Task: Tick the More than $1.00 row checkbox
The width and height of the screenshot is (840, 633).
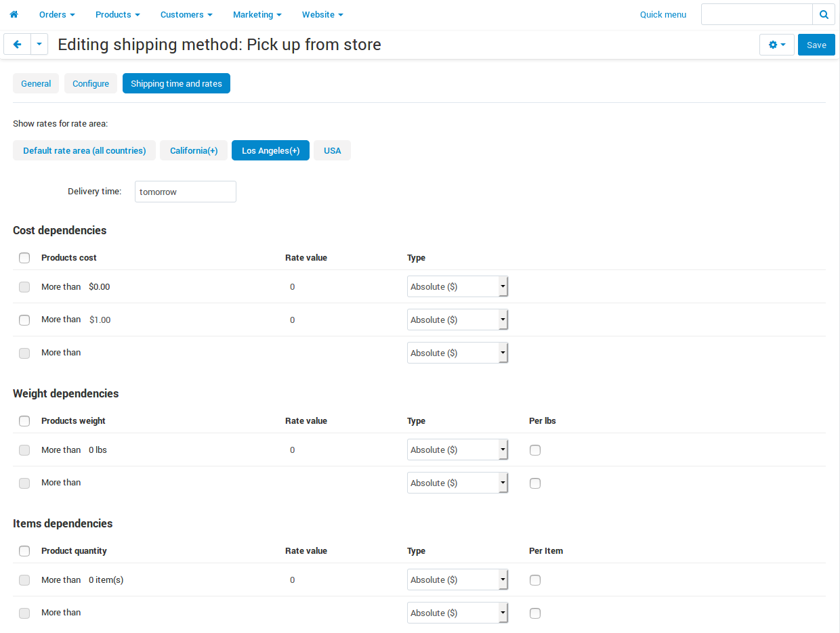Action: point(24,320)
